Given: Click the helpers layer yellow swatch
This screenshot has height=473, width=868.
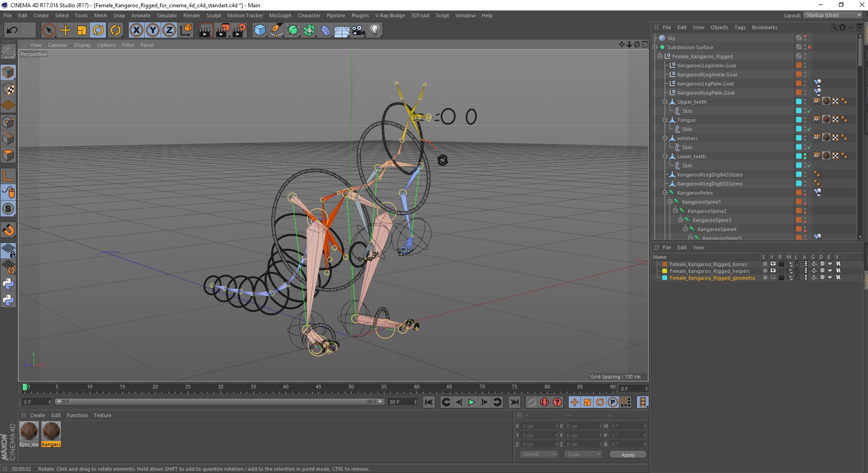Looking at the screenshot, I should pos(665,271).
